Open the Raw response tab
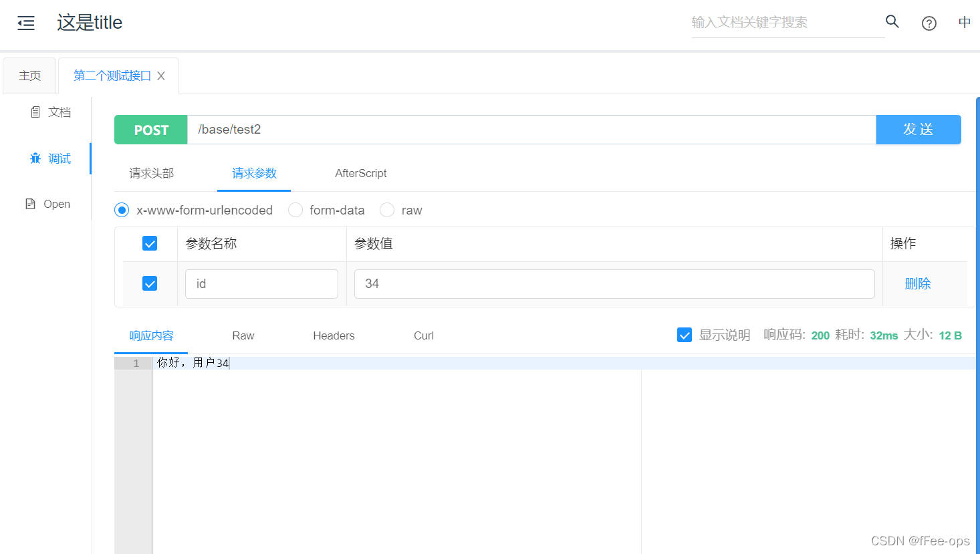Screen dimensions: 980x554 point(243,335)
